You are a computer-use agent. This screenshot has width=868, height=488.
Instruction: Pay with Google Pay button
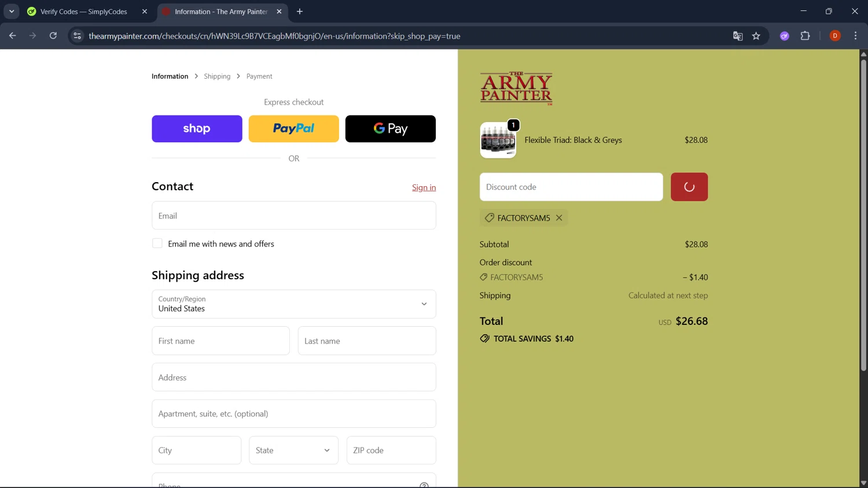391,128
